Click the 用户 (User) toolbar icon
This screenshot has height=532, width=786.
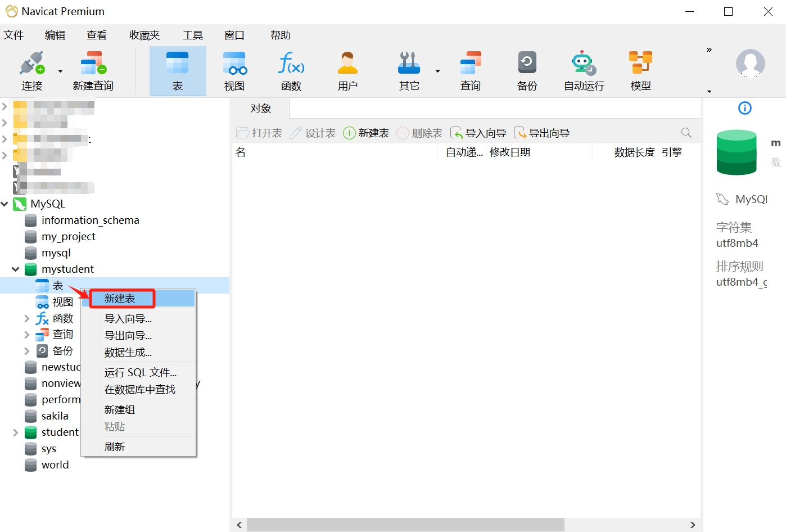click(347, 70)
